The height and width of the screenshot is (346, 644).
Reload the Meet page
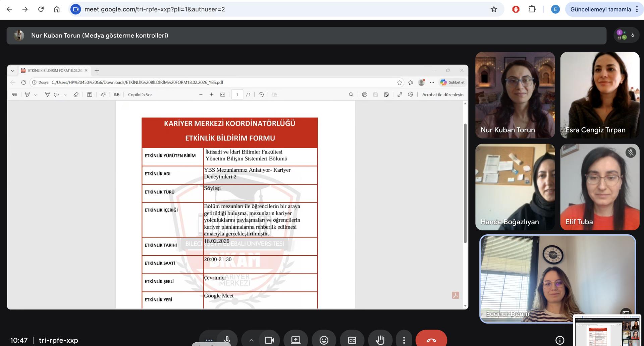pyautogui.click(x=41, y=9)
